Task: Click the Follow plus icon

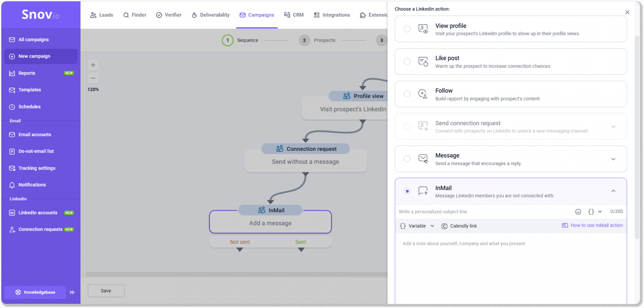Action: (423, 94)
